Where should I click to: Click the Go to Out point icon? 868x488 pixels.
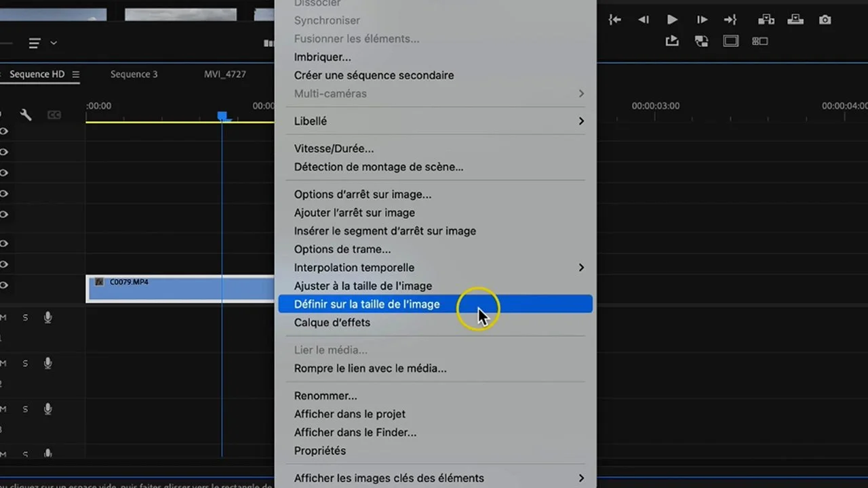pyautogui.click(x=730, y=20)
